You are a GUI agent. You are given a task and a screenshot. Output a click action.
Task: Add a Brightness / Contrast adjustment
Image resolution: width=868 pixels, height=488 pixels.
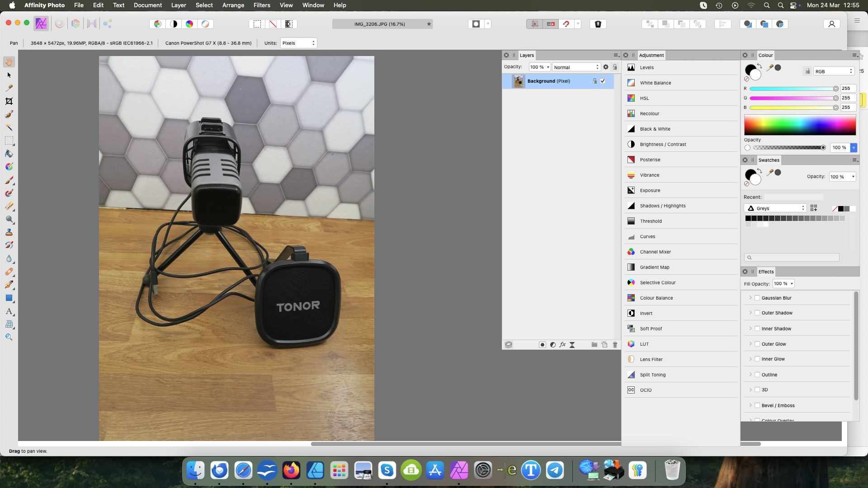(680, 144)
